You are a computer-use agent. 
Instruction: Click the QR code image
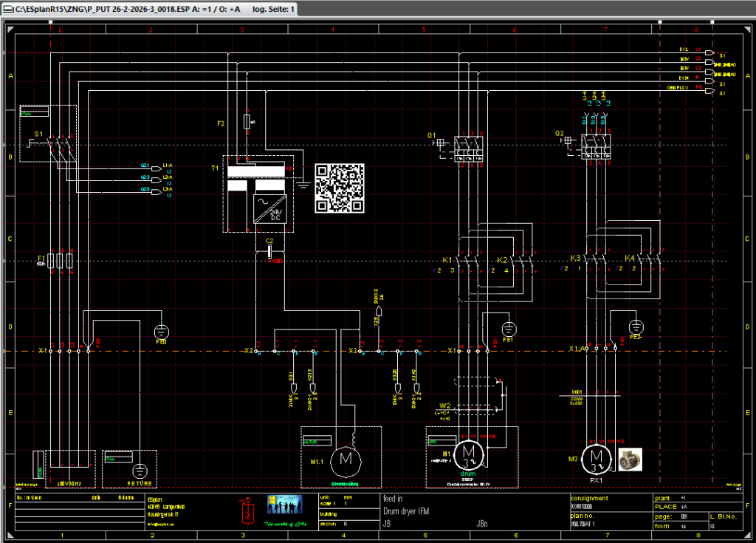pos(340,188)
